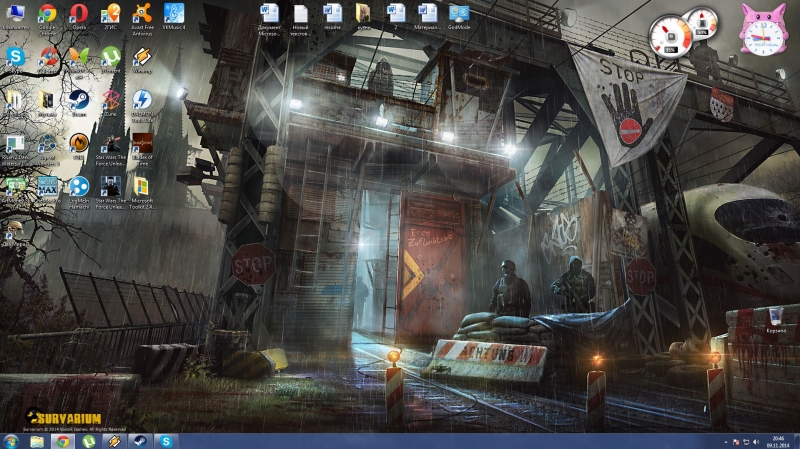Show hidden system tray icons
This screenshot has height=449, width=800.
[726, 442]
